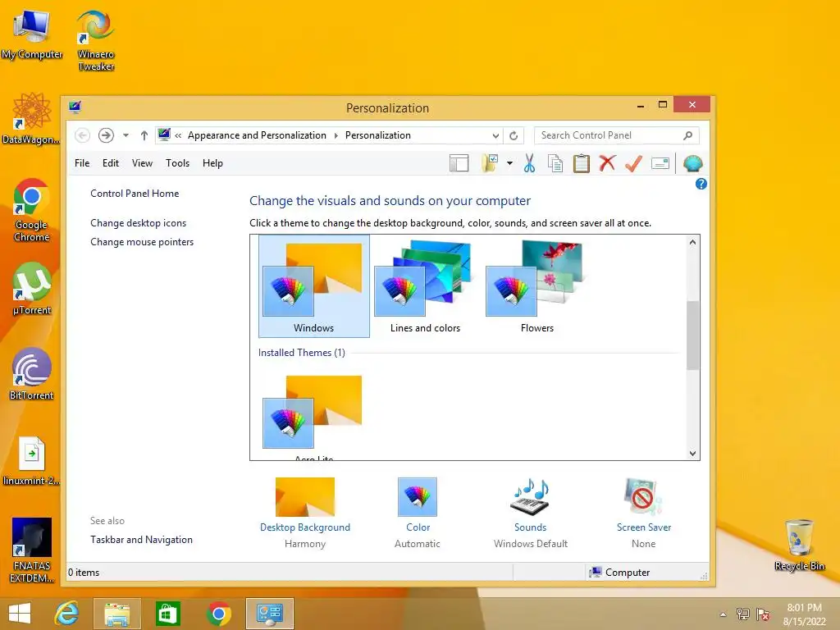Click the teal shell icon in toolbar
The image size is (840, 630).
click(x=692, y=163)
